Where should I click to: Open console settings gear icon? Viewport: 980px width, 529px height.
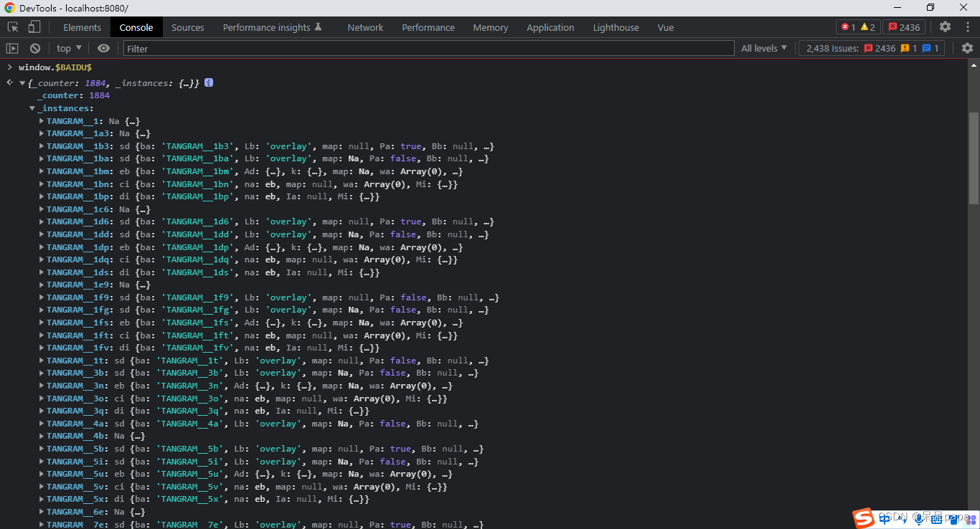pyautogui.click(x=967, y=48)
